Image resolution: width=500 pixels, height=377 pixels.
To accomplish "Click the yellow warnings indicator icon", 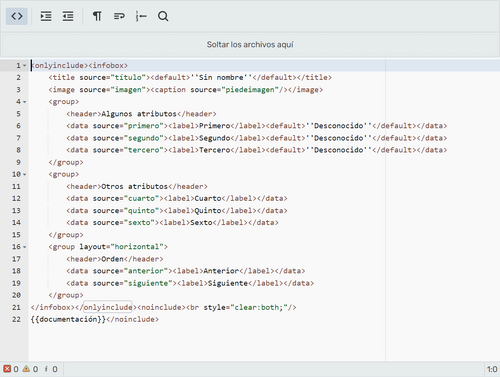I will [x=26, y=369].
